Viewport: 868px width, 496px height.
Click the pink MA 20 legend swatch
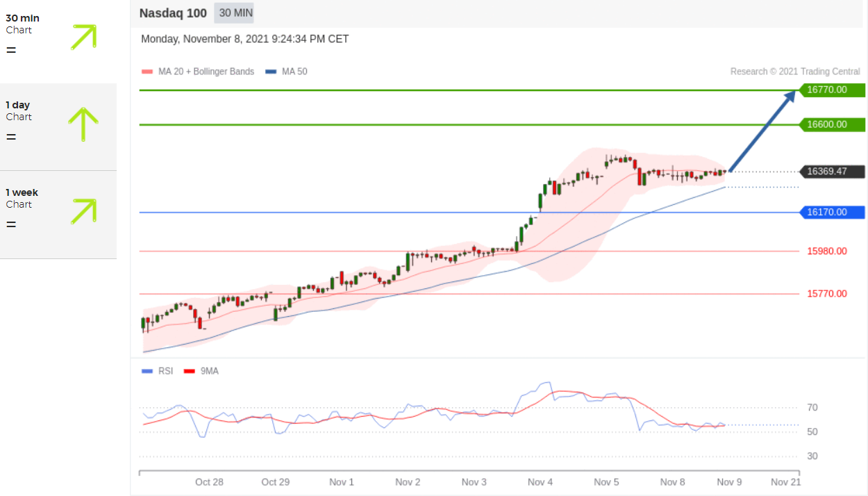147,72
